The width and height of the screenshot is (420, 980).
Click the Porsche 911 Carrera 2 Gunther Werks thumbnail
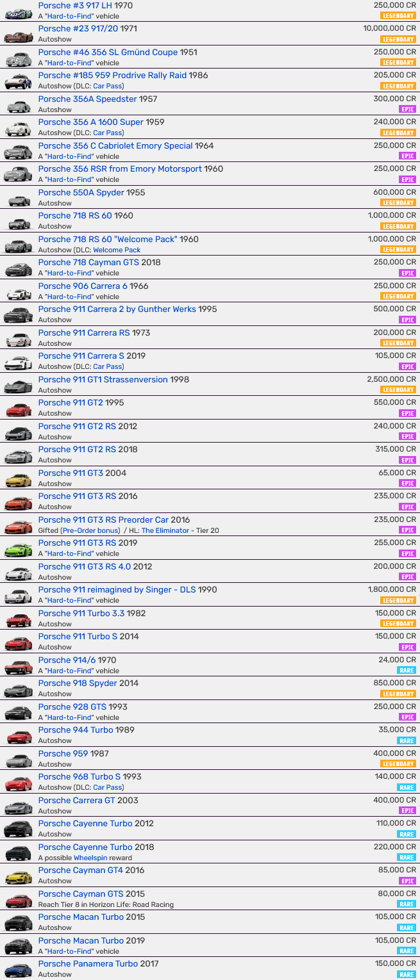click(x=18, y=315)
